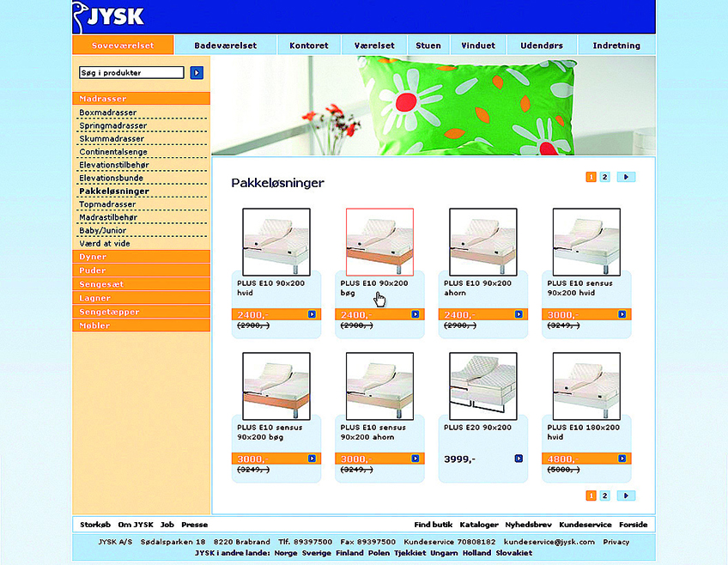Viewport: 728px width, 565px height.
Task: Open the Stuen tab
Action: click(428, 46)
